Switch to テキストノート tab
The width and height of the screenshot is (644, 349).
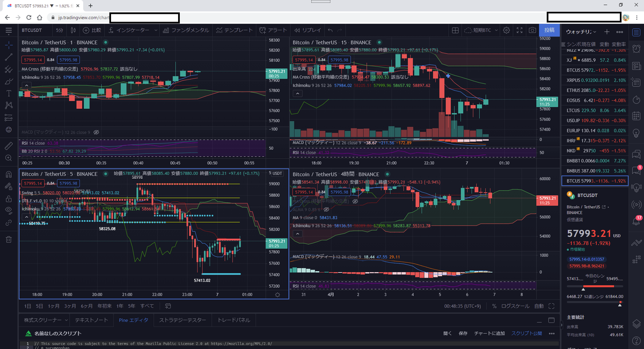pyautogui.click(x=91, y=320)
